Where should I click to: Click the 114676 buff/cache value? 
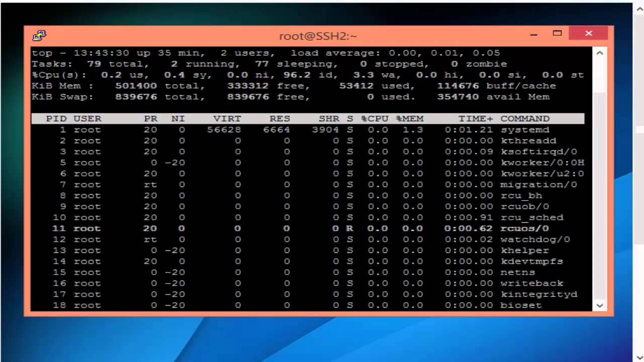coord(458,86)
